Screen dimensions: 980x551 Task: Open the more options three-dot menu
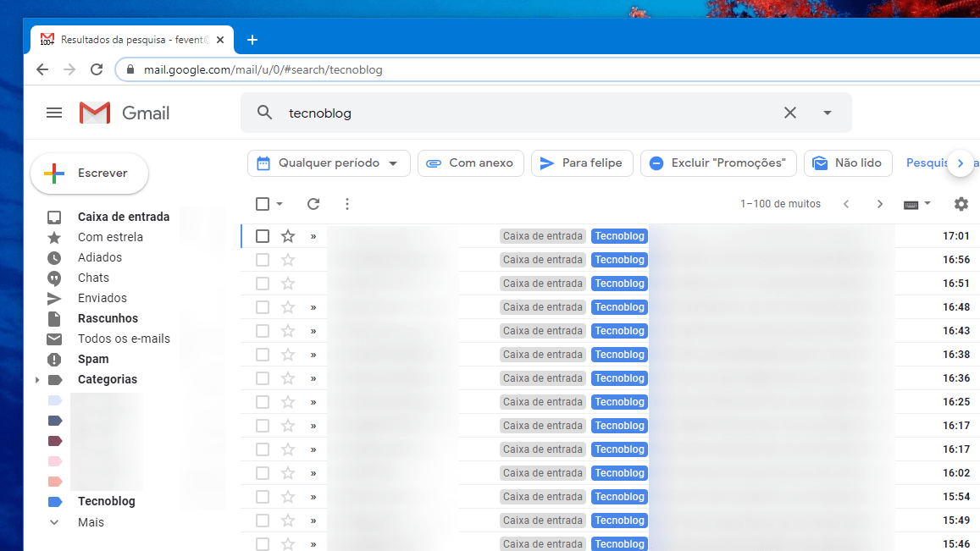347,203
